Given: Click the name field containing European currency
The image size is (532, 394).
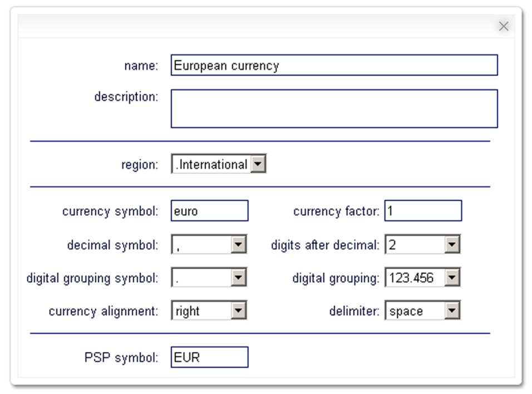Looking at the screenshot, I should [334, 64].
